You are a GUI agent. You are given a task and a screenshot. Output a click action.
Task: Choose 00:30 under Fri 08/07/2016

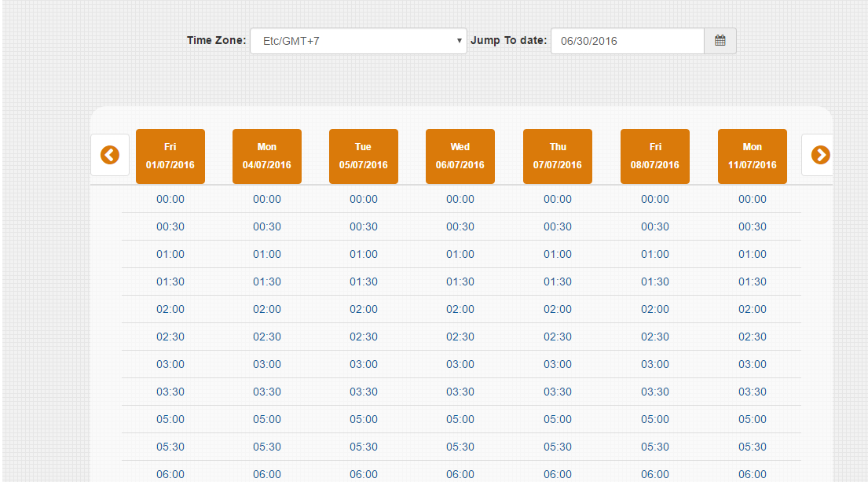point(655,226)
